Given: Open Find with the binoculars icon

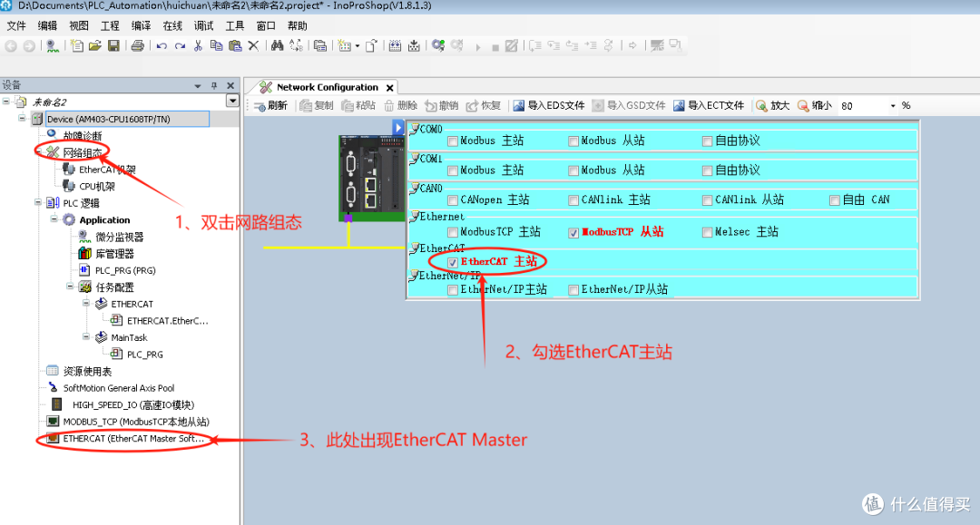Looking at the screenshot, I should 277,45.
